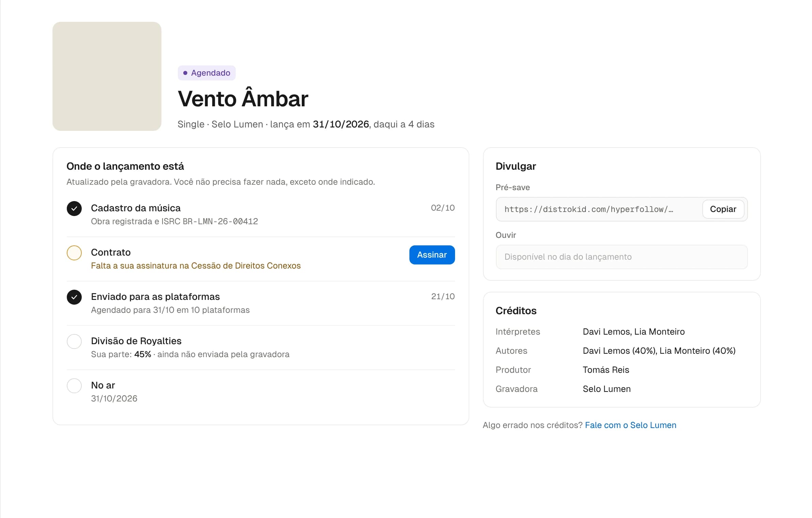812x518 pixels.
Task: Click the Cadastro da música step title
Action: [136, 208]
